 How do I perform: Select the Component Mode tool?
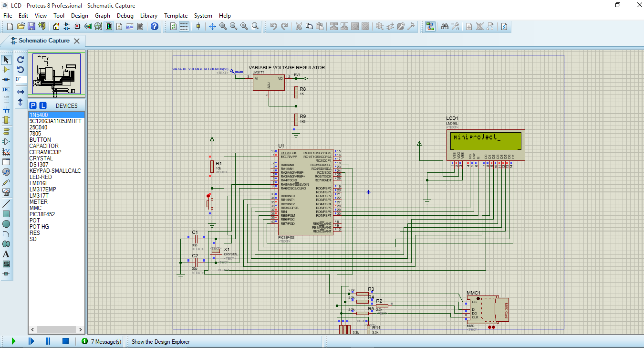click(6, 70)
